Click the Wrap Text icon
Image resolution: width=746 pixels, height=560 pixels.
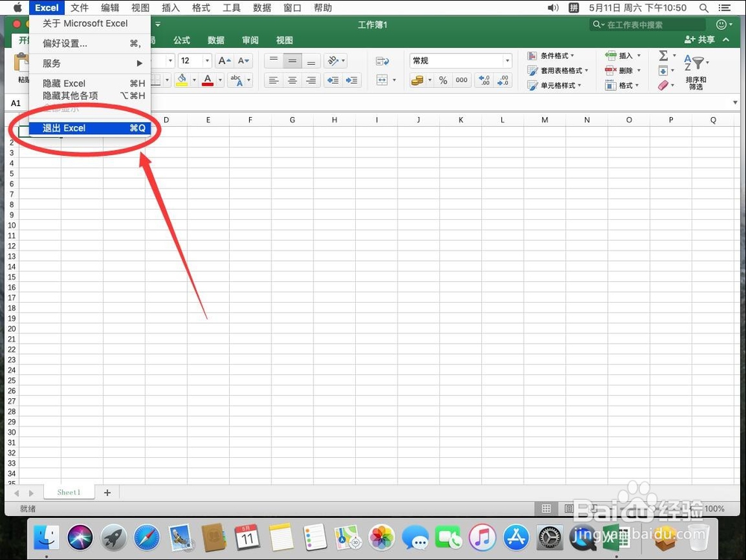click(382, 61)
